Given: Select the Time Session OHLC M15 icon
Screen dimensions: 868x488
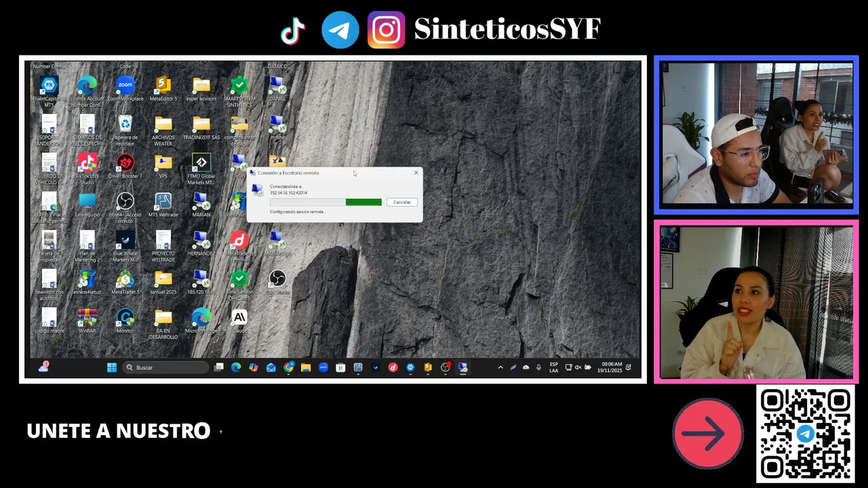Looking at the screenshot, I should pos(239,285).
